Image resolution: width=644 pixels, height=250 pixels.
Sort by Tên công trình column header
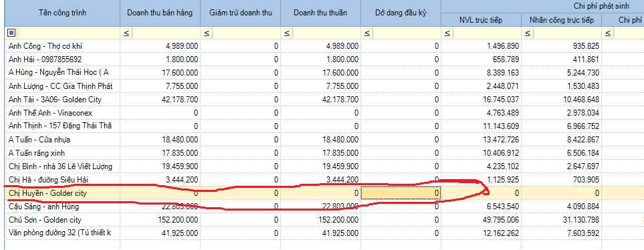63,13
